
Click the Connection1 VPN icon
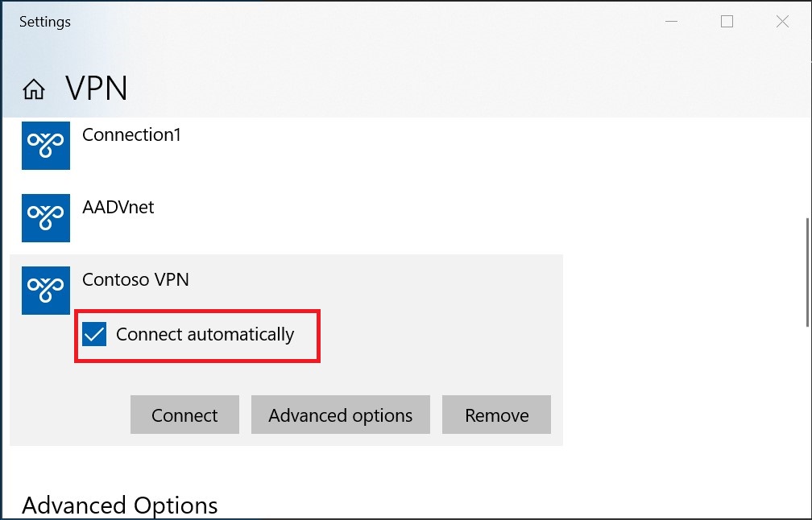45,146
